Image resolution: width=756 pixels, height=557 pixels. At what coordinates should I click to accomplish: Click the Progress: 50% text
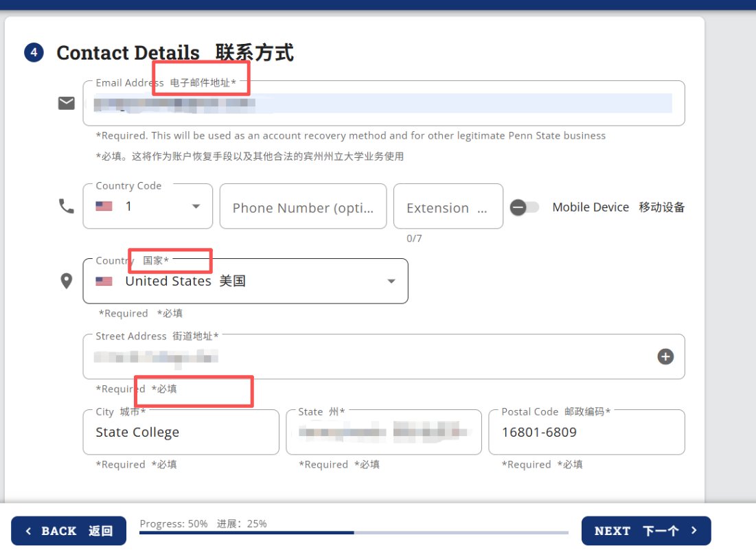click(x=174, y=524)
